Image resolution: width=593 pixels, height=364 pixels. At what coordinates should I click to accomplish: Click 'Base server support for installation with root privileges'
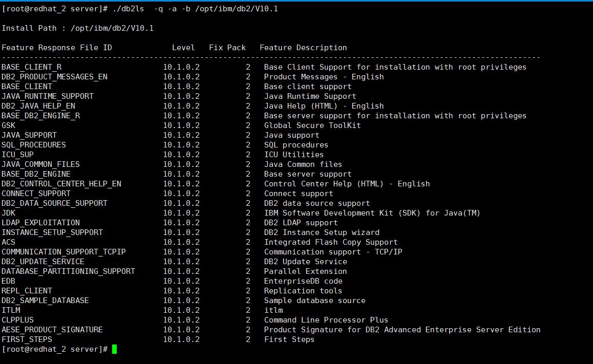(395, 116)
